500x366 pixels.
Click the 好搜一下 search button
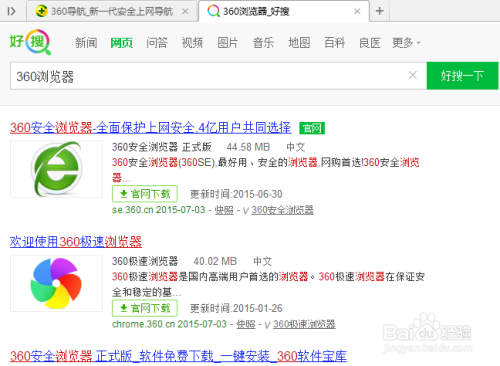click(462, 76)
